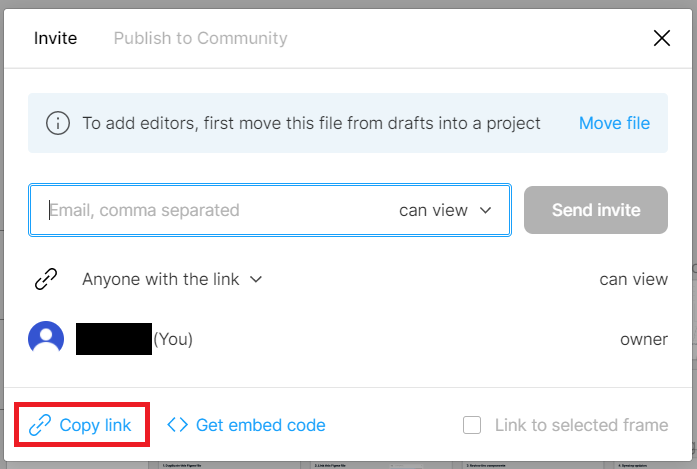Click the angle brackets embed code icon
Viewport: 697px width, 469px height.
[x=177, y=425]
